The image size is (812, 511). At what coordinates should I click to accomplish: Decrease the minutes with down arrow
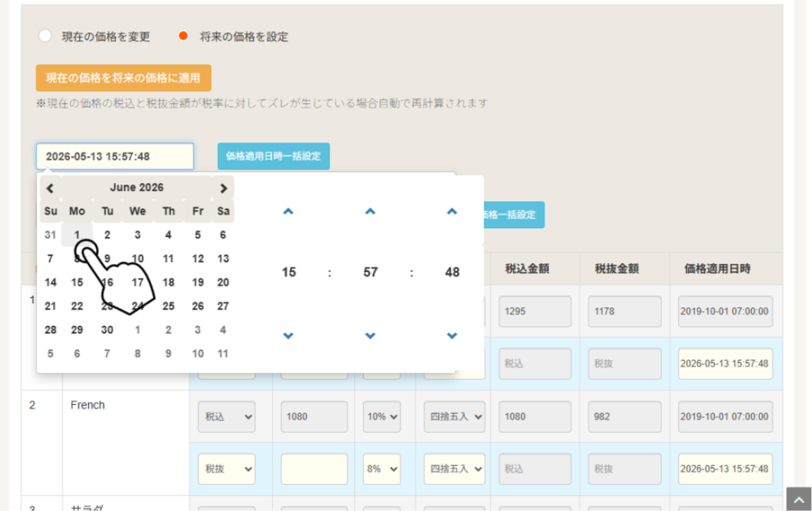point(370,336)
